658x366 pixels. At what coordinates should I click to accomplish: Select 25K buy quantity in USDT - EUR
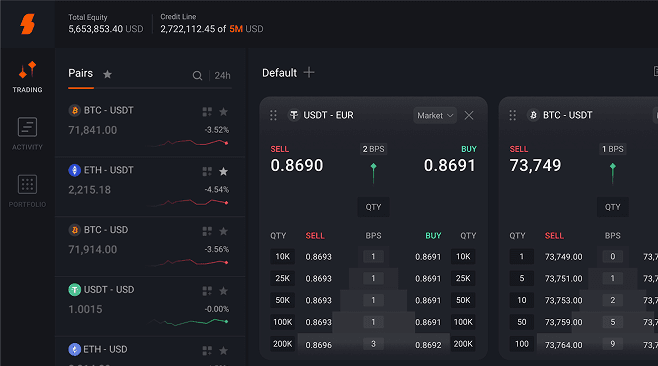click(x=463, y=278)
